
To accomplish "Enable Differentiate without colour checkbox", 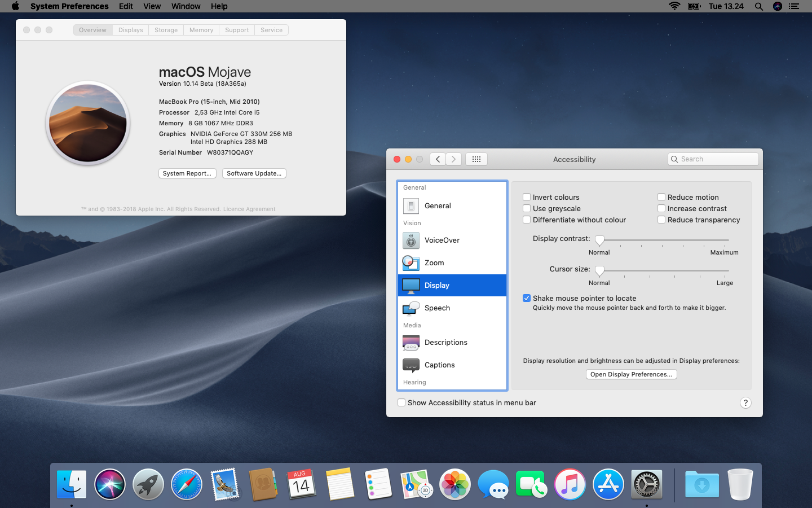I will tap(527, 220).
